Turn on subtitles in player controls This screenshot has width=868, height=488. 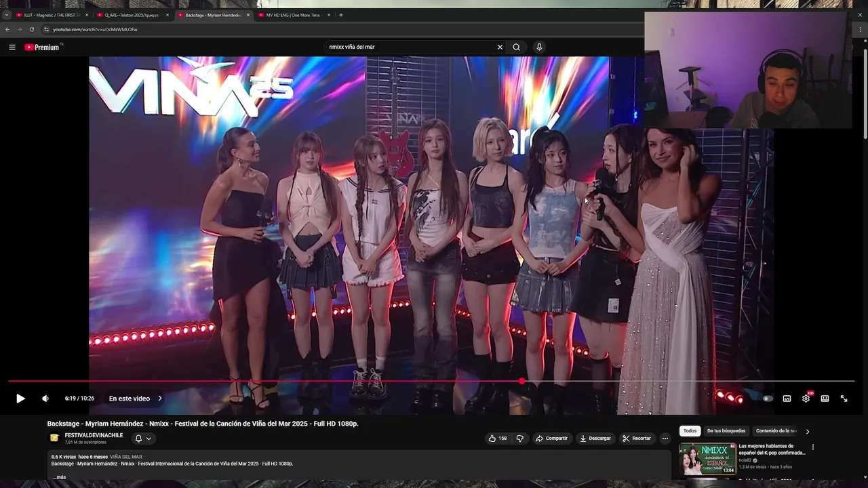click(787, 399)
